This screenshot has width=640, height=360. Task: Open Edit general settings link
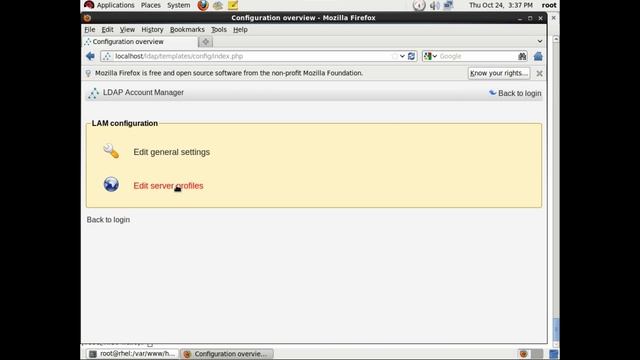click(171, 152)
